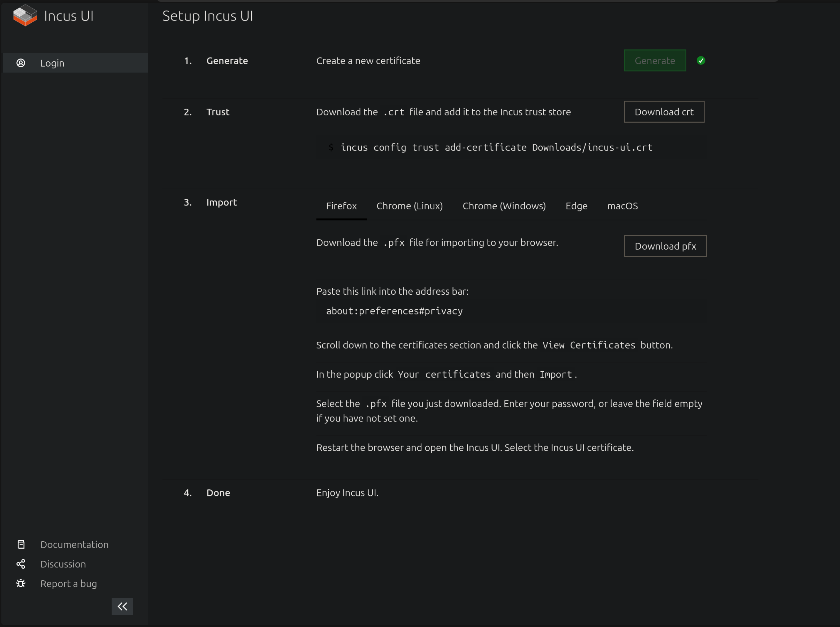Screen dimensions: 840x627
Task: Switch to the Chrome (Linux) tab
Action: click(x=409, y=206)
